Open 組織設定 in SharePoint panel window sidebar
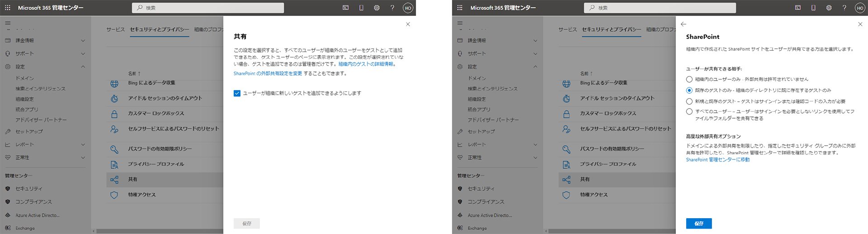The width and height of the screenshot is (868, 234). 476,99
